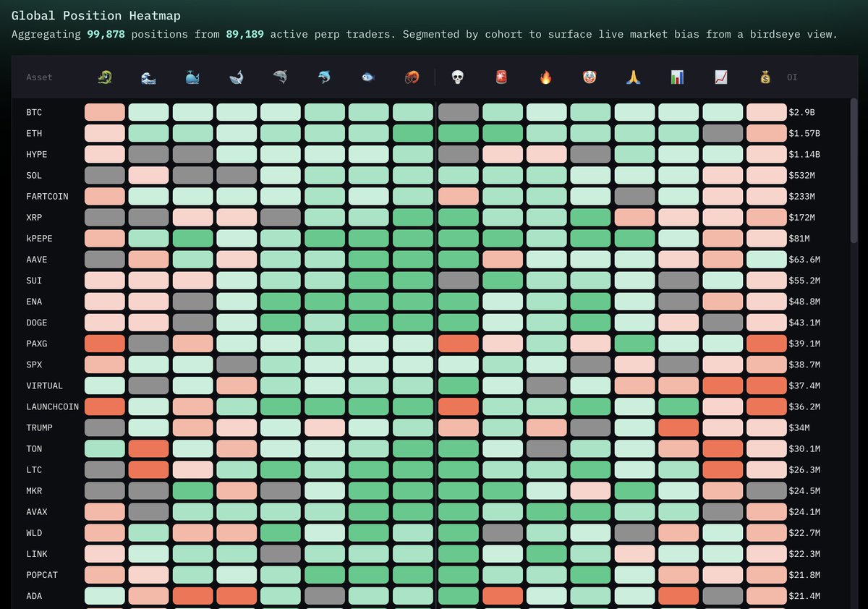This screenshot has height=609, width=868.
Task: Click the $1.57B open interest value
Action: [804, 134]
